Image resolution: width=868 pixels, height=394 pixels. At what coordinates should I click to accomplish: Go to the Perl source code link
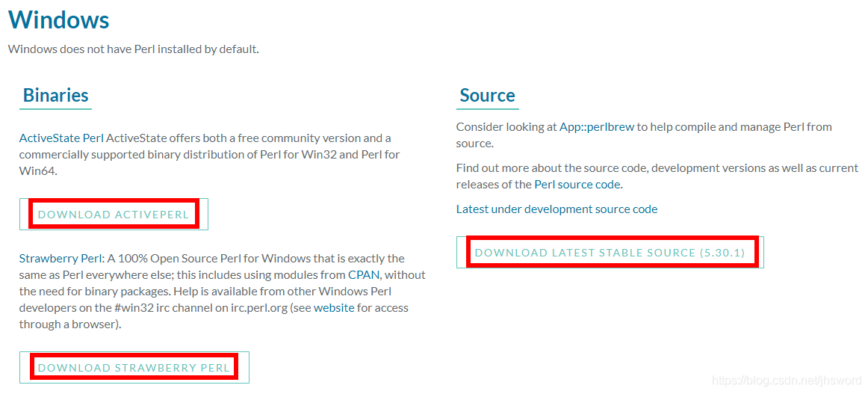point(577,184)
